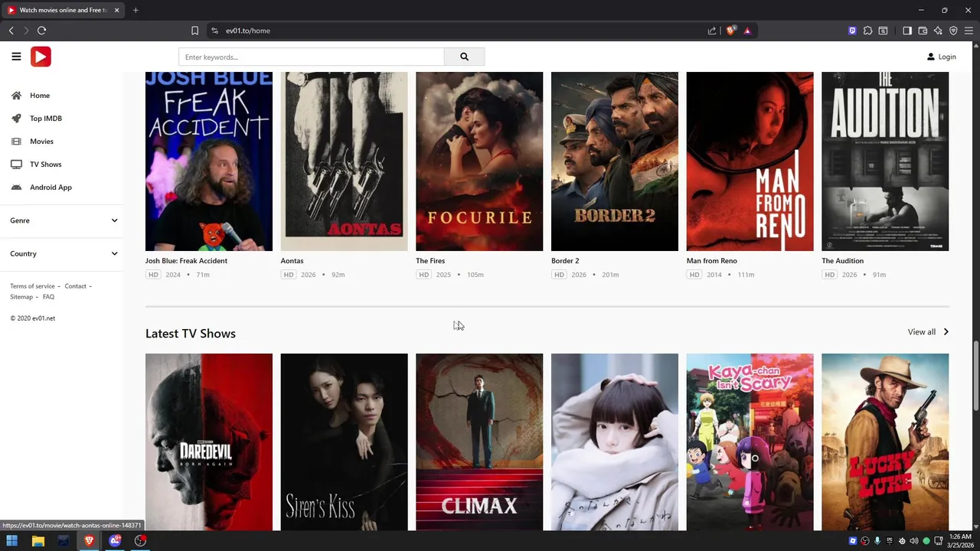Open the Focurile poster thumbnail

tap(479, 161)
